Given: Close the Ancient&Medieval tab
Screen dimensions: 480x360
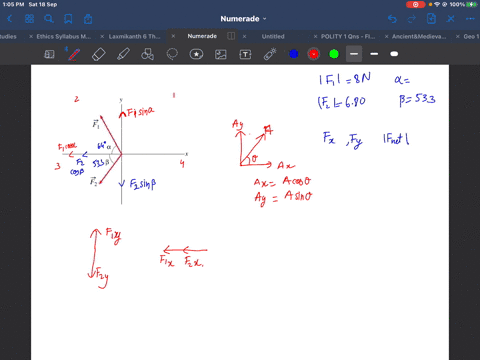Looking at the screenshot, I should click(x=386, y=36).
